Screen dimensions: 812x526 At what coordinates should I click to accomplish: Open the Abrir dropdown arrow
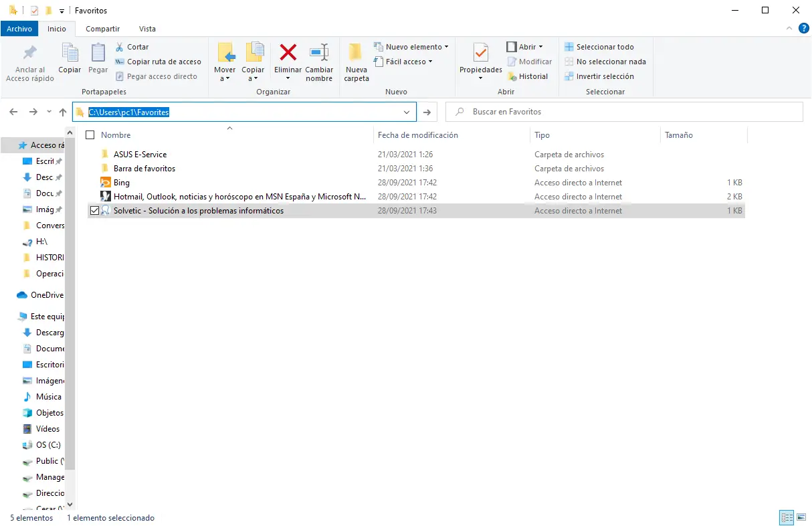[x=540, y=47]
